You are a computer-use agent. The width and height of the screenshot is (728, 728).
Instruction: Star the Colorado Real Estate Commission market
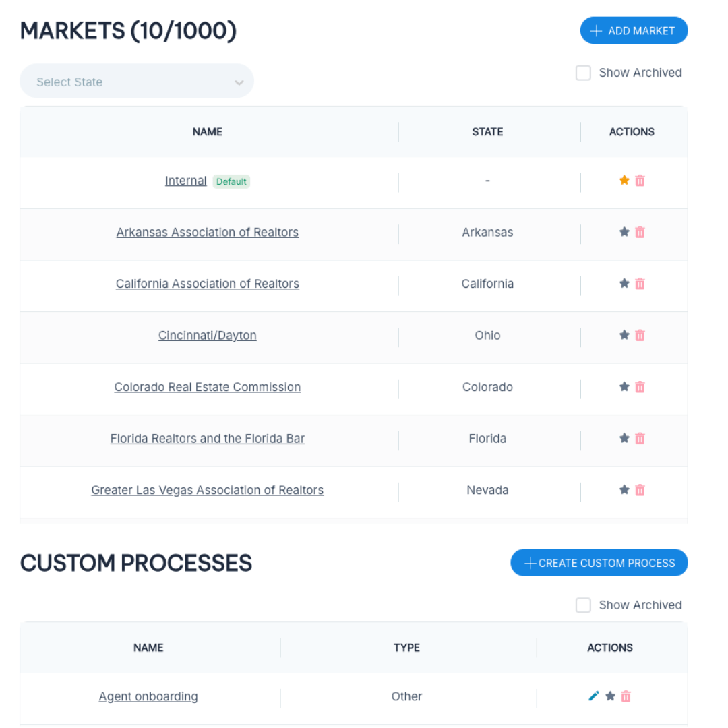(624, 387)
